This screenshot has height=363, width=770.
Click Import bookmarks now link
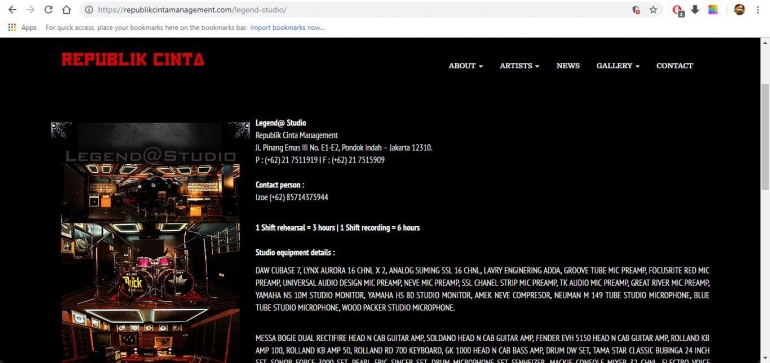288,28
